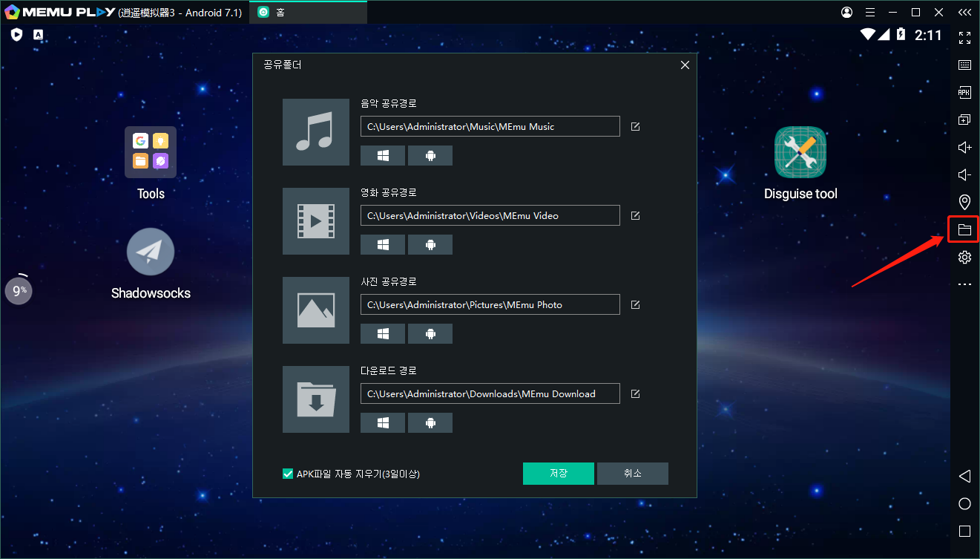Screen dimensions: 980x559
Task: Uncheck the APK 파일 자동 지우기 checkbox
Action: [x=287, y=474]
